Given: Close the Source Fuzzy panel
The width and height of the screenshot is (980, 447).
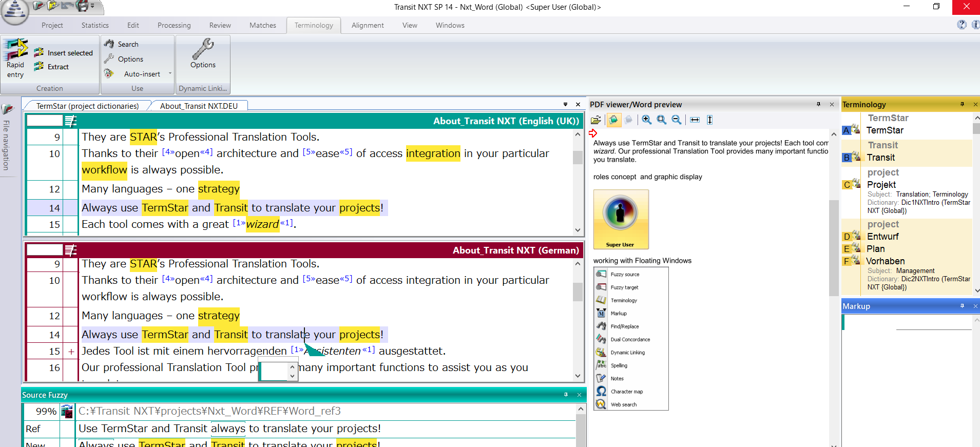Looking at the screenshot, I should click(579, 395).
